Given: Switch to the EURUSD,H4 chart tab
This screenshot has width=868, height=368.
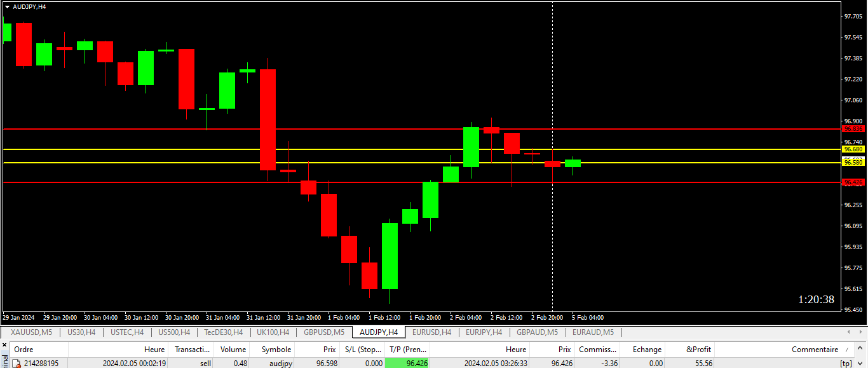Looking at the screenshot, I should pos(432,332).
